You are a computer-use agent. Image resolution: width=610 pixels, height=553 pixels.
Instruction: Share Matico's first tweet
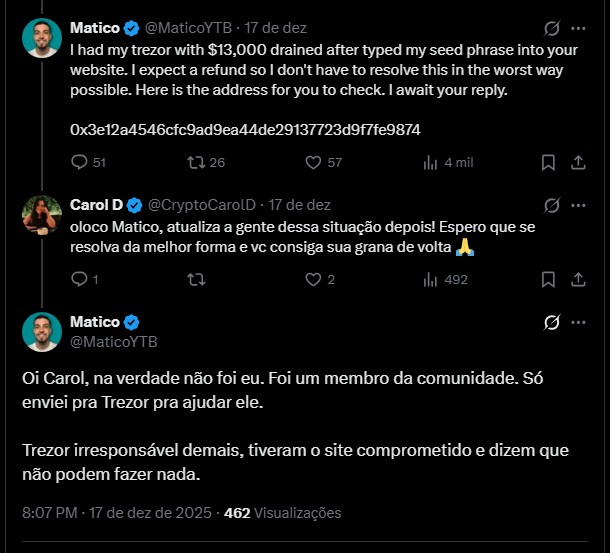tap(577, 162)
